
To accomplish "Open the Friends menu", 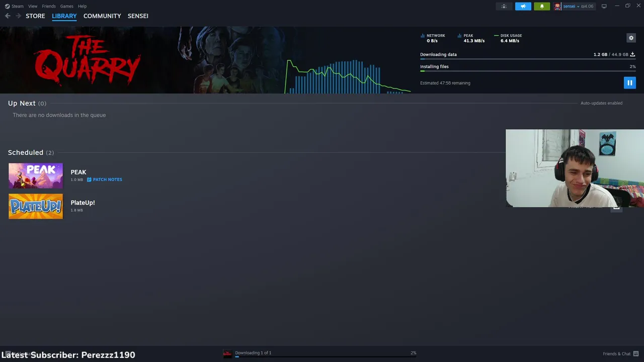I will point(49,6).
